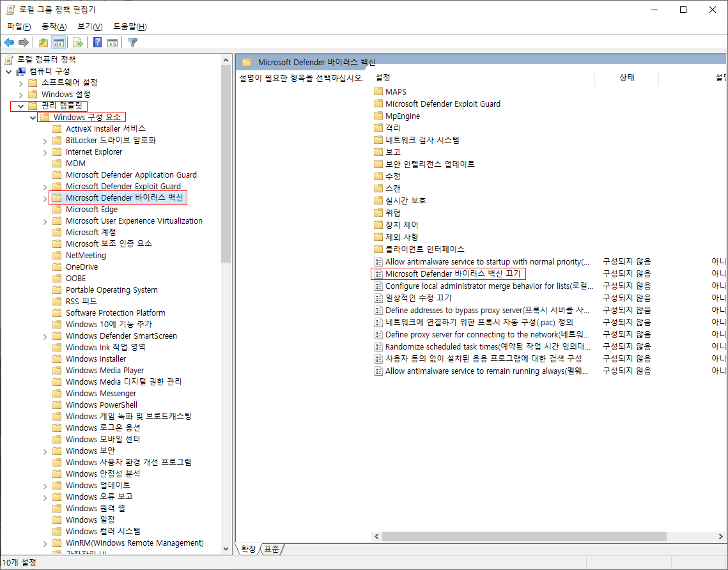Switch to the 확장 tab
The image size is (728, 570).
coord(249,549)
